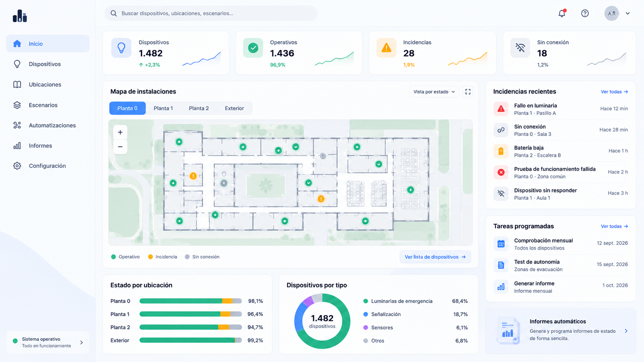Zoom out on the map
This screenshot has height=362, width=644.
click(120, 147)
